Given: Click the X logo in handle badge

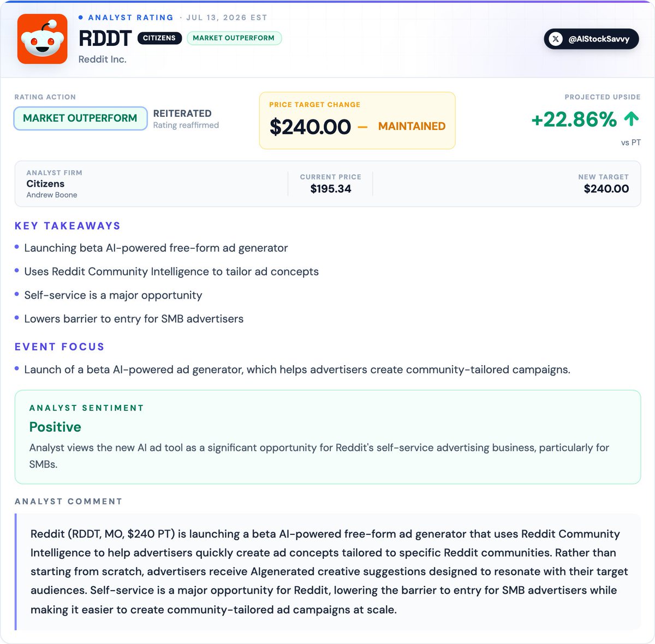Looking at the screenshot, I should pos(556,39).
